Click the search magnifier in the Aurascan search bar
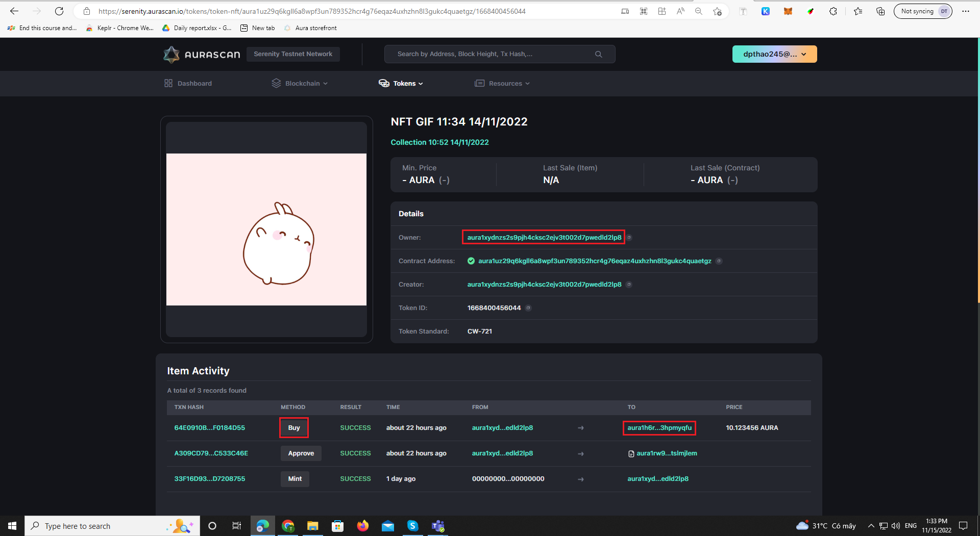This screenshot has width=980, height=536. coord(598,54)
